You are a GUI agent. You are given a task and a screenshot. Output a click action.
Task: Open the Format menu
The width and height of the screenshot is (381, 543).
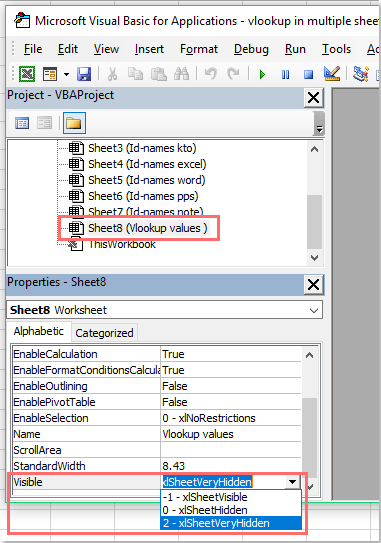click(x=199, y=49)
